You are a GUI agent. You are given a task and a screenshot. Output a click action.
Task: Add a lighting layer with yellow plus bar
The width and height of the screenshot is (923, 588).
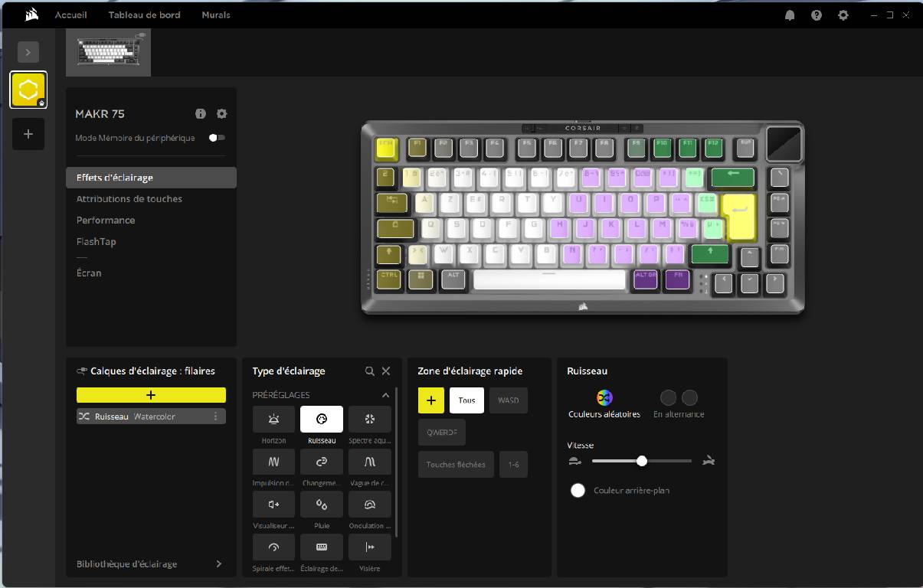point(151,395)
